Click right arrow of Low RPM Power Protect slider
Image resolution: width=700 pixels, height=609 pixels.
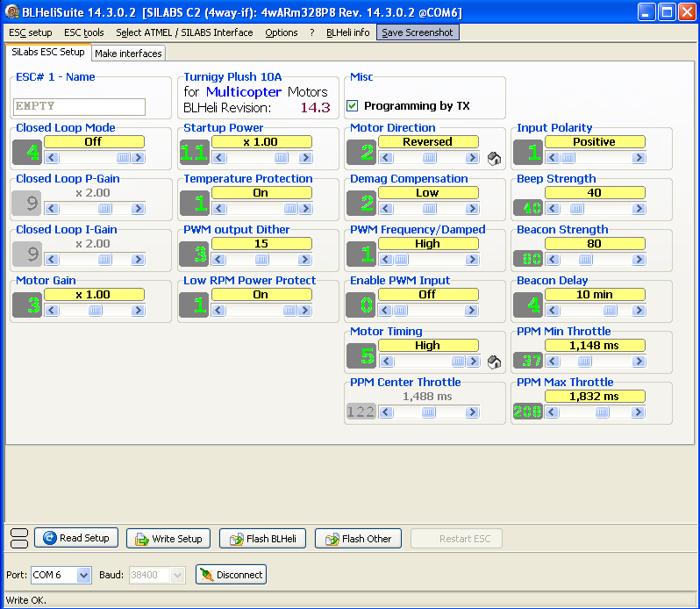pos(305,311)
